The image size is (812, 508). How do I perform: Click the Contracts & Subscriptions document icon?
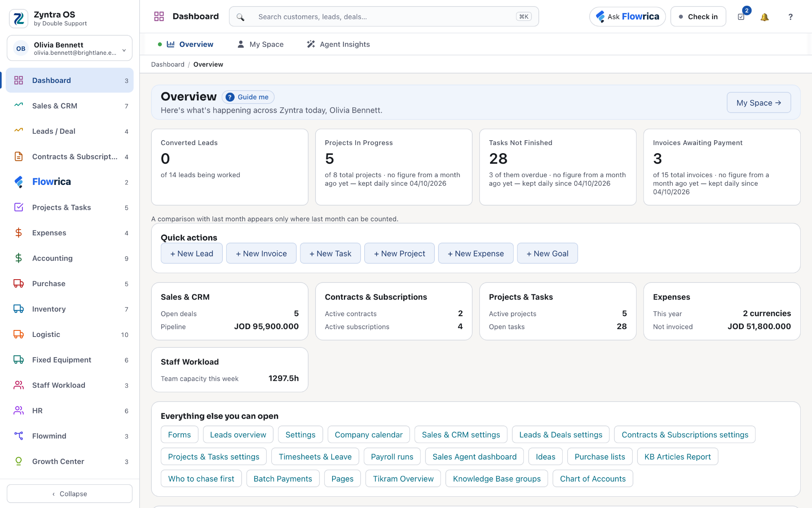click(19, 156)
